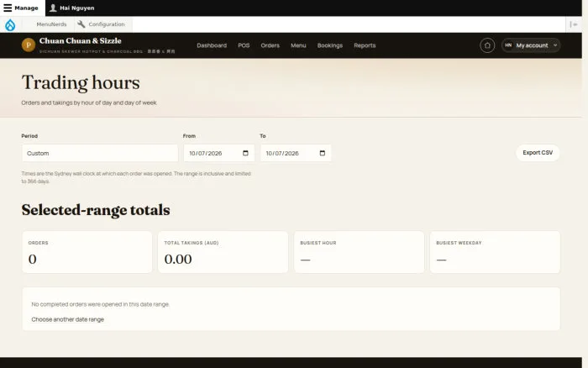
Task: Click the To date input field
Action: (296, 153)
